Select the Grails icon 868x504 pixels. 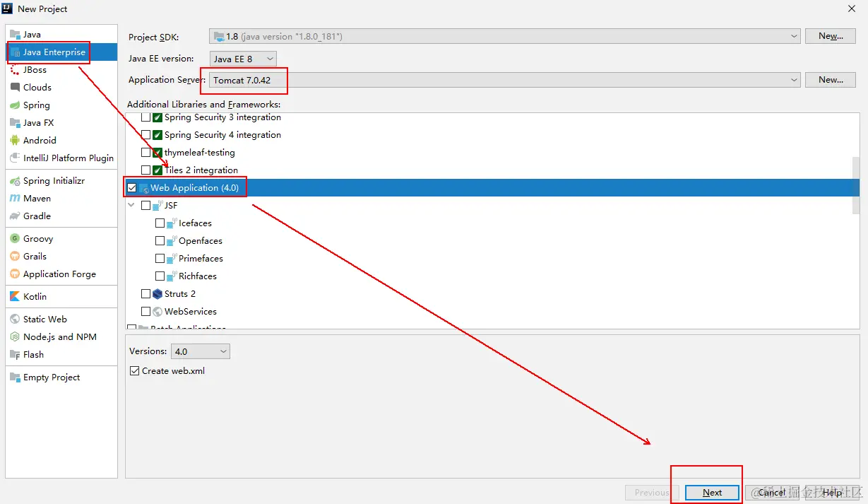tap(15, 257)
